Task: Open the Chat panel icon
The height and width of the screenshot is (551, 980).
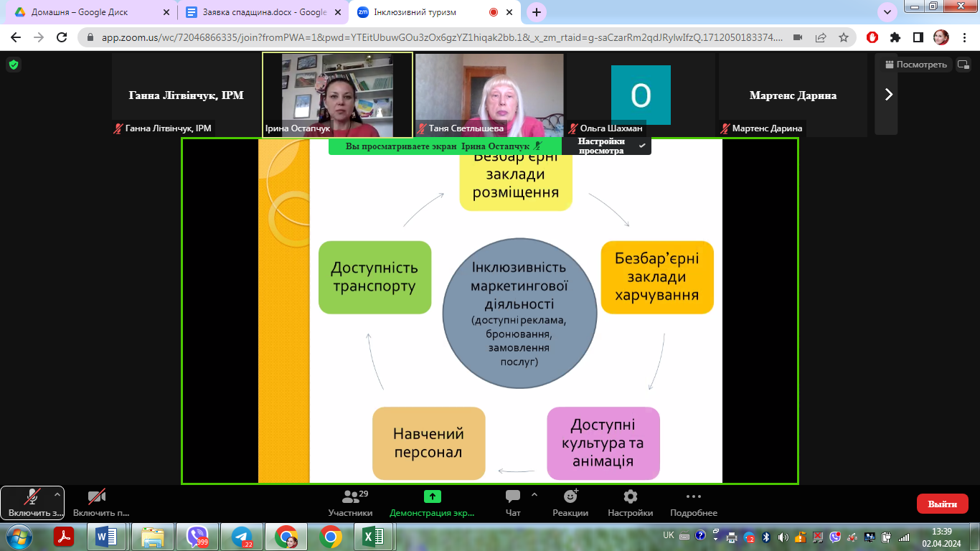Action: click(513, 497)
